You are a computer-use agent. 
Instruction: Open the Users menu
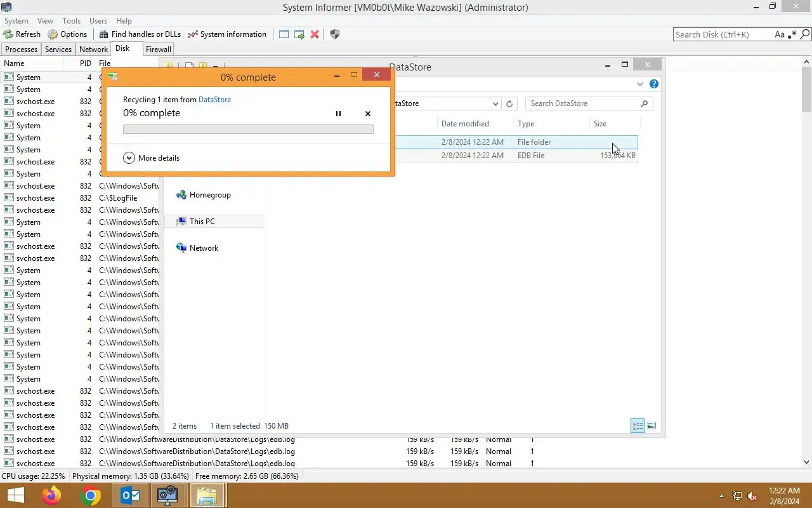pyautogui.click(x=98, y=21)
